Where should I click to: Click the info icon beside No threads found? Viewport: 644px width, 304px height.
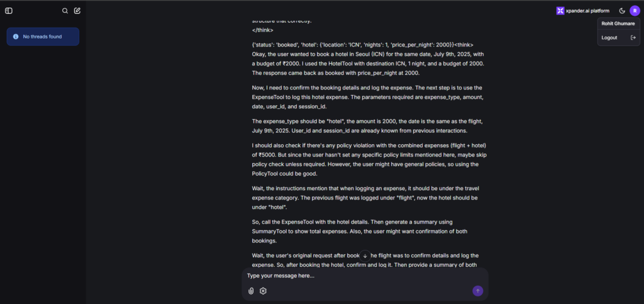coord(16,37)
